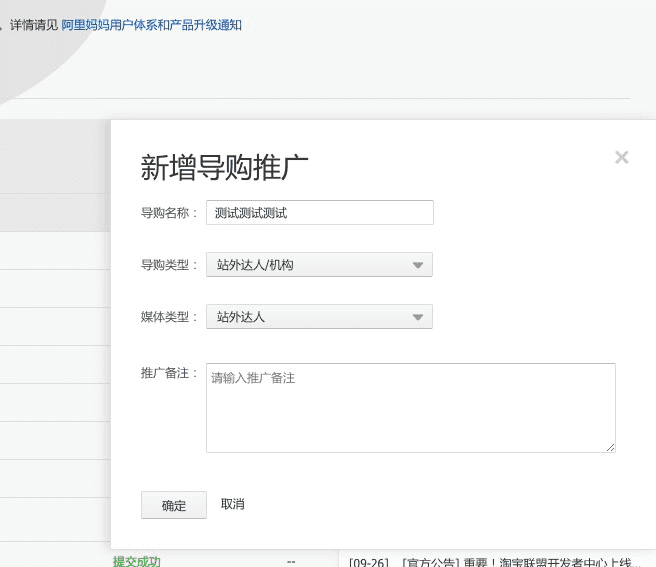Click the 提交成功 status text
Viewport: 656px width, 567px height.
[x=137, y=561]
